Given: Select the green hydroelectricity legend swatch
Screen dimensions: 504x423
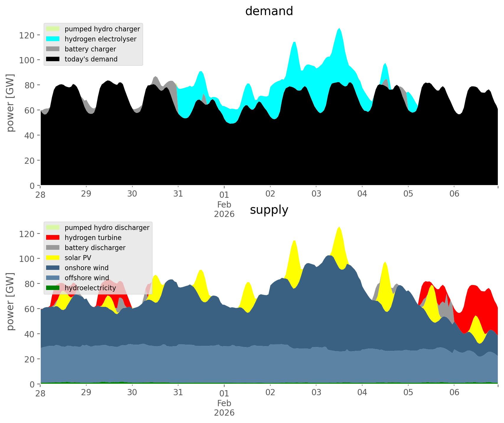Looking at the screenshot, I should click(53, 288).
